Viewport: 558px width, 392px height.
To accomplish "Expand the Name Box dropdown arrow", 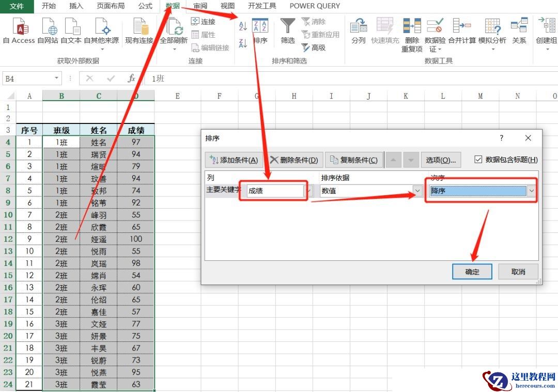I will click(x=57, y=79).
